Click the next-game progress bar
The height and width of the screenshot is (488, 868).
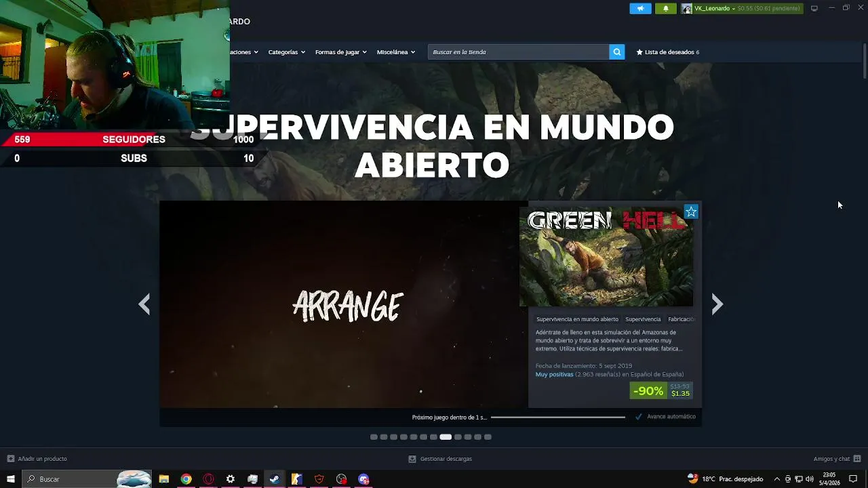(558, 417)
